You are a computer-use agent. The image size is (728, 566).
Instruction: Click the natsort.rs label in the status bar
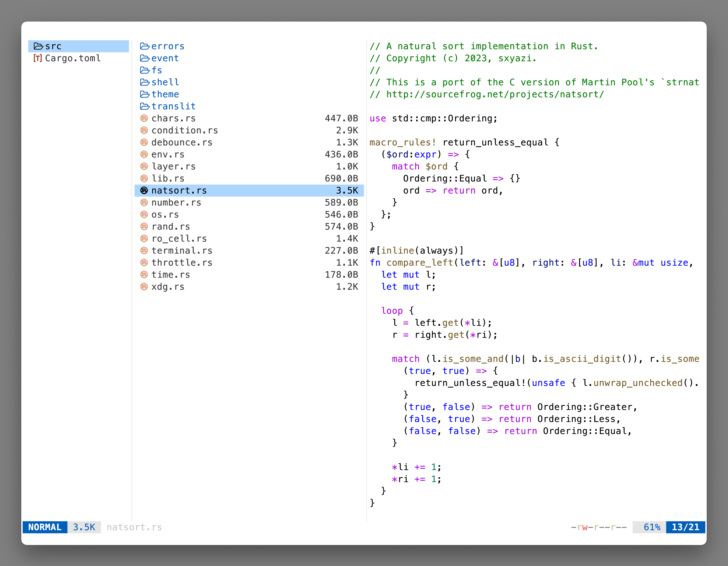[x=134, y=527]
